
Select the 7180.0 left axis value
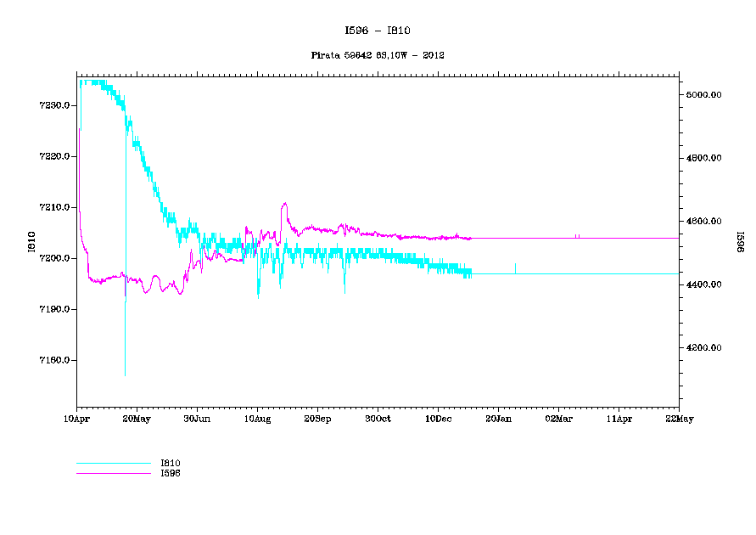55,360
